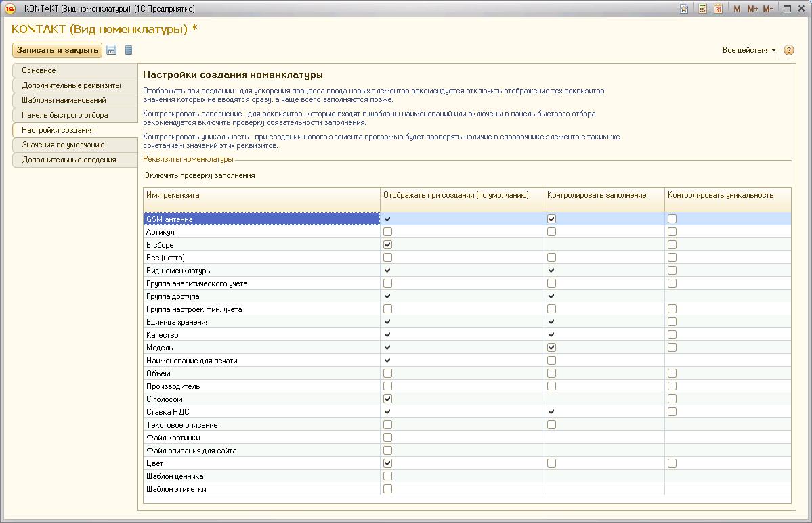Switch to the Основное tab

pyautogui.click(x=74, y=70)
